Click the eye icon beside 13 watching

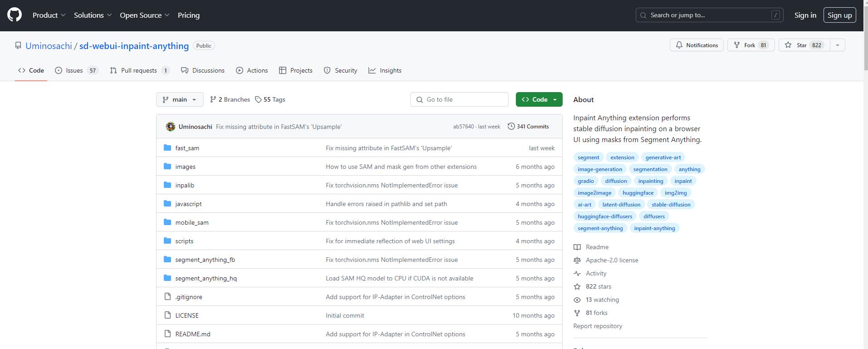click(577, 300)
